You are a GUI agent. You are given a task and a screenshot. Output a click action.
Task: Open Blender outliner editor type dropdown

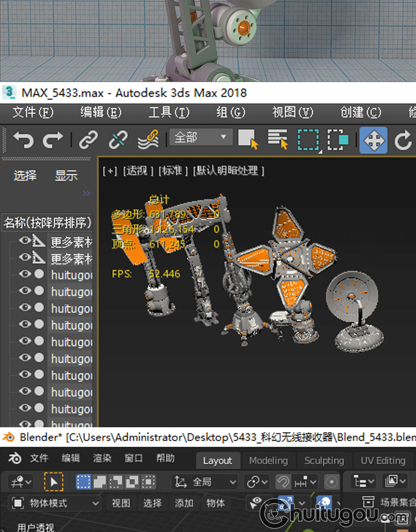(363, 481)
